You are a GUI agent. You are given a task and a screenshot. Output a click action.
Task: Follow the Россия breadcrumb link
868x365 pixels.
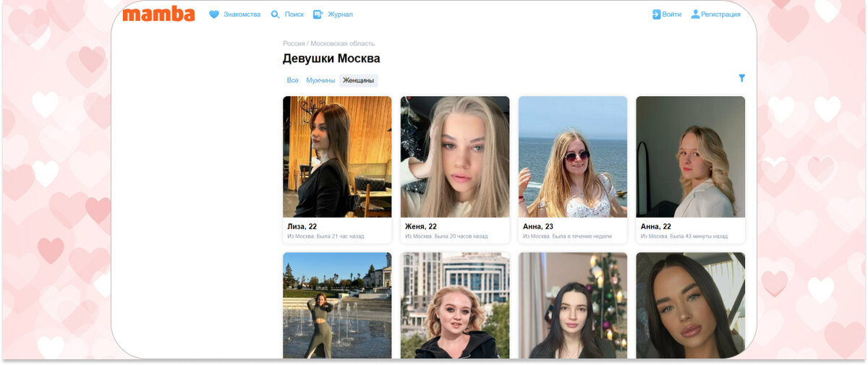click(294, 43)
